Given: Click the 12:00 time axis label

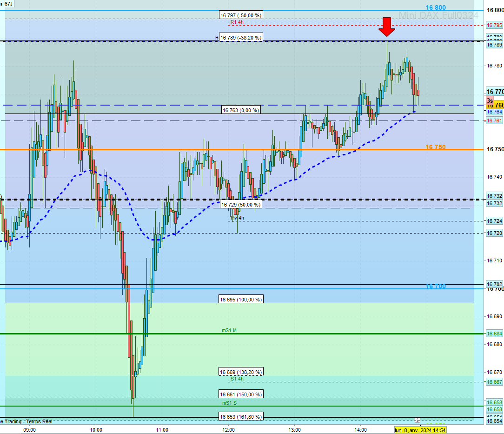Looking at the screenshot, I should click(228, 430).
